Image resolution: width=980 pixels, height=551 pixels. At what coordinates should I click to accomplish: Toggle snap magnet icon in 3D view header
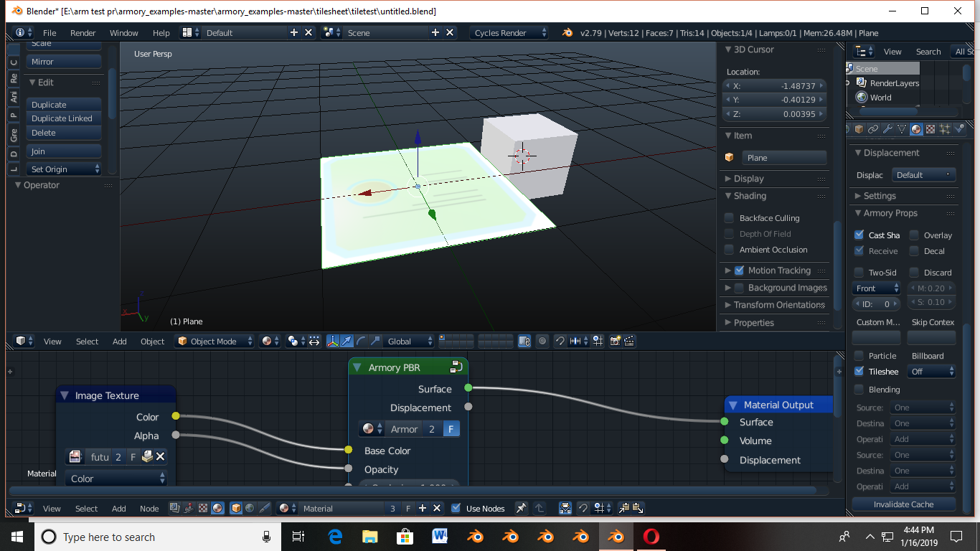click(560, 342)
